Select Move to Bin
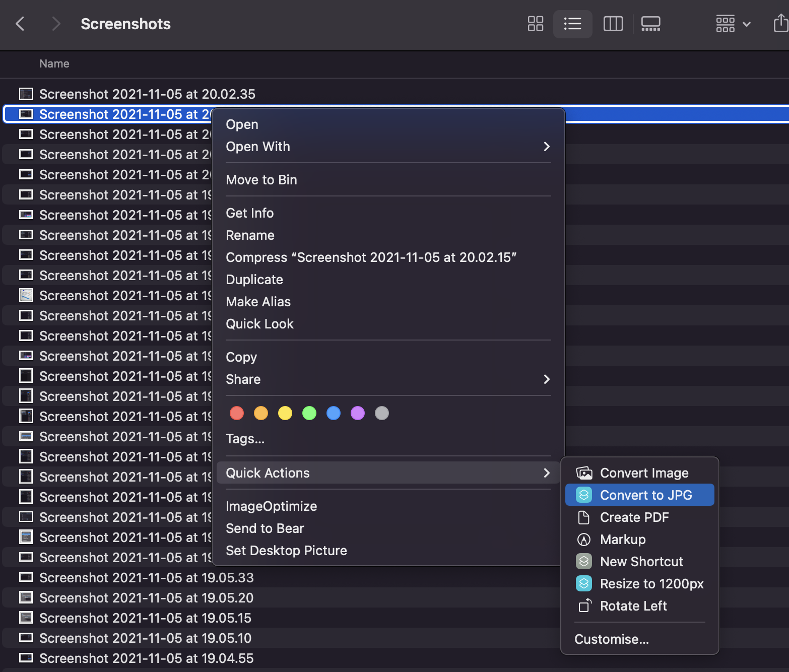Viewport: 789px width, 672px height. [x=261, y=180]
